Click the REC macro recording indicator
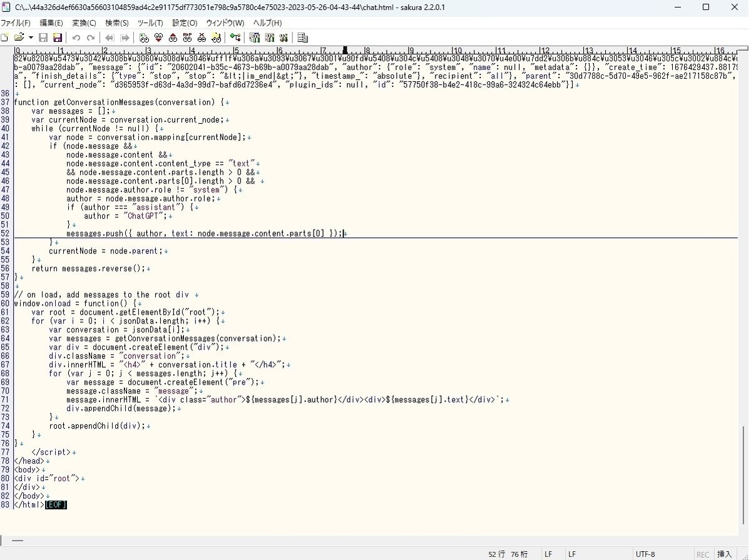The image size is (751, 560). click(702, 554)
